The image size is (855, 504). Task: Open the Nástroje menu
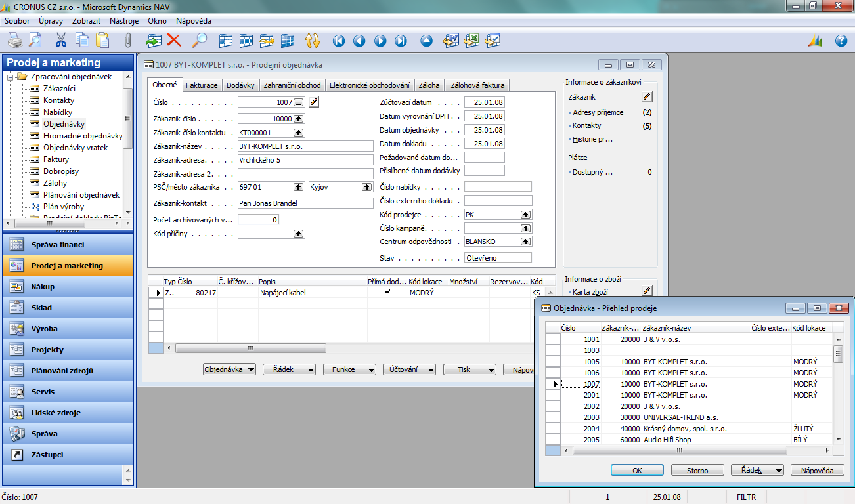click(x=124, y=21)
